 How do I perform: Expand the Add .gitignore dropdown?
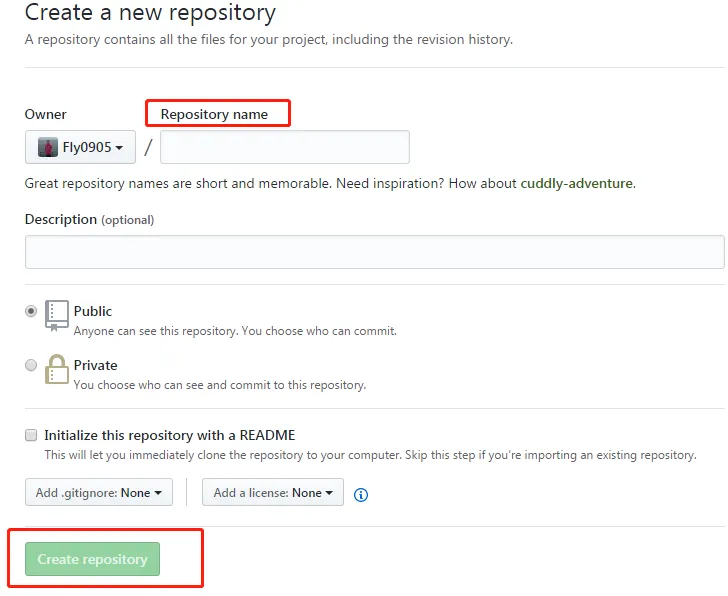pos(99,492)
